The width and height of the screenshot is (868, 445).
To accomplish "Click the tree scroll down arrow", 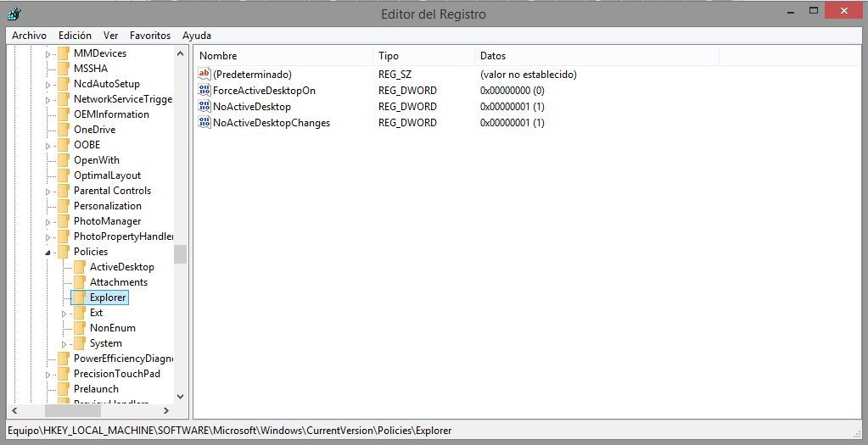I will click(x=180, y=397).
